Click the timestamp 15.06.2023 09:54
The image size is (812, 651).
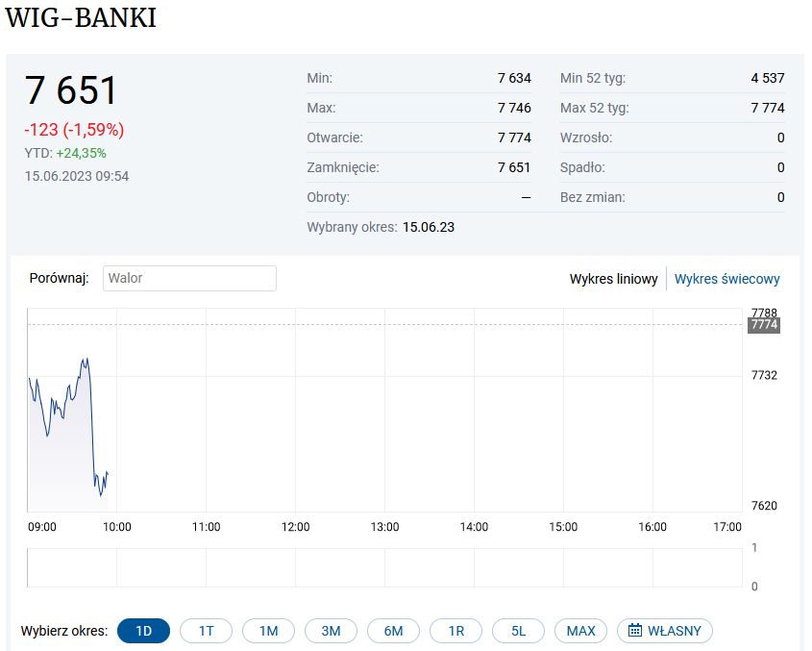coord(77,176)
